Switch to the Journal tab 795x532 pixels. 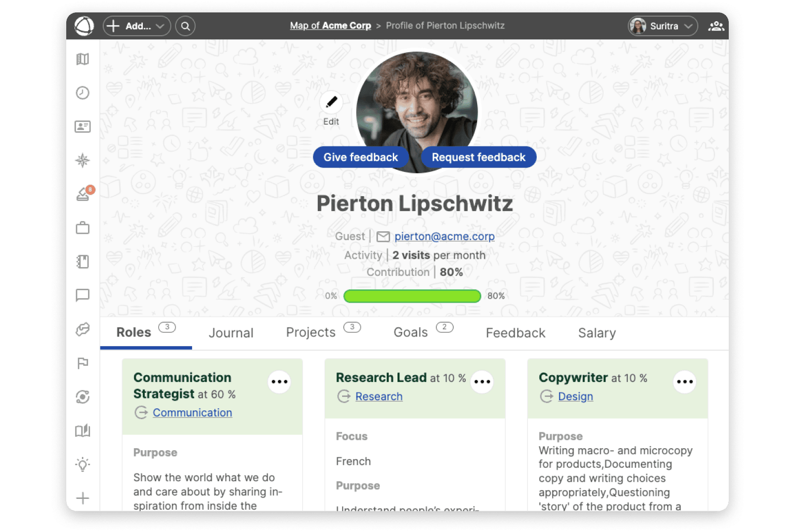[231, 333]
